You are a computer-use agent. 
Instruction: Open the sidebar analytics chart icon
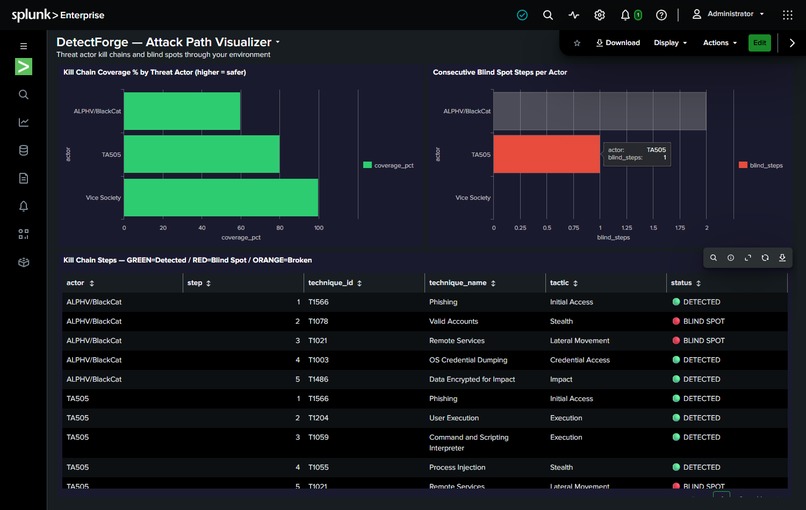(24, 122)
